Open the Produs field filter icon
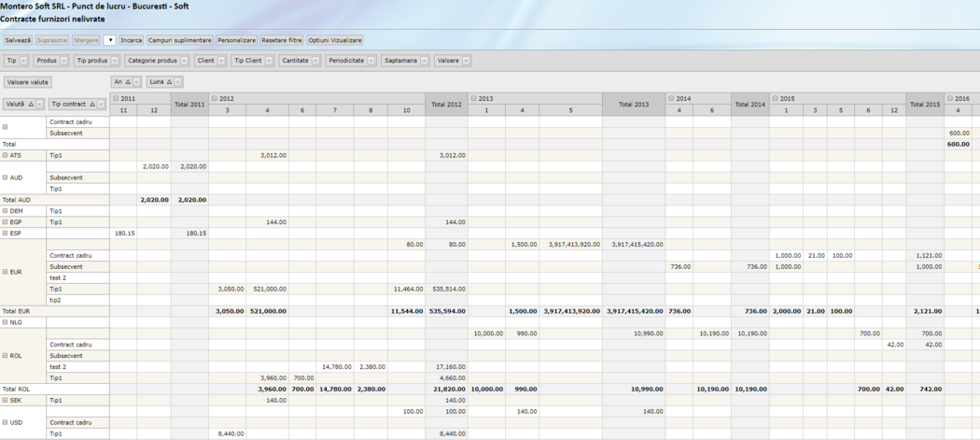This screenshot has height=440, width=980. [x=63, y=61]
